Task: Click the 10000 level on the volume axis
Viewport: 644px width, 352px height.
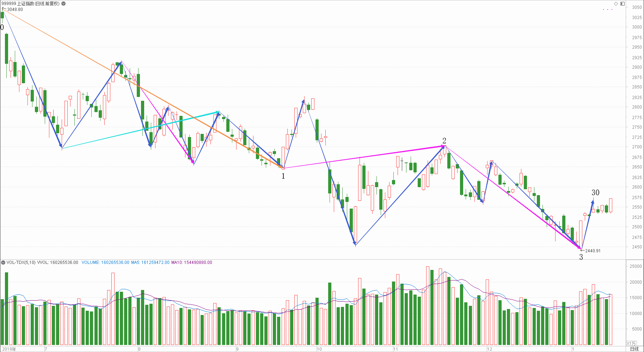Action: (x=636, y=314)
